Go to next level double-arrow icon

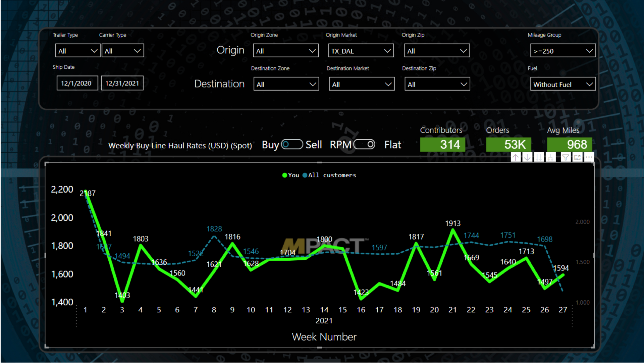[539, 157]
